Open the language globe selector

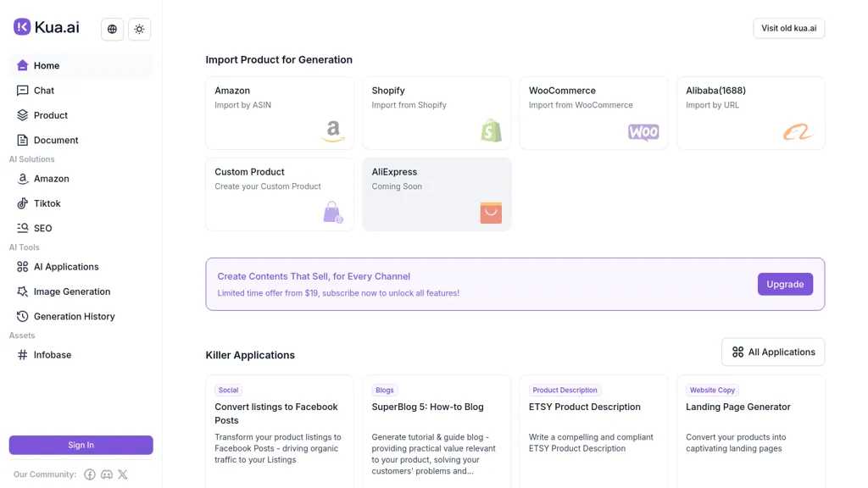tap(111, 28)
